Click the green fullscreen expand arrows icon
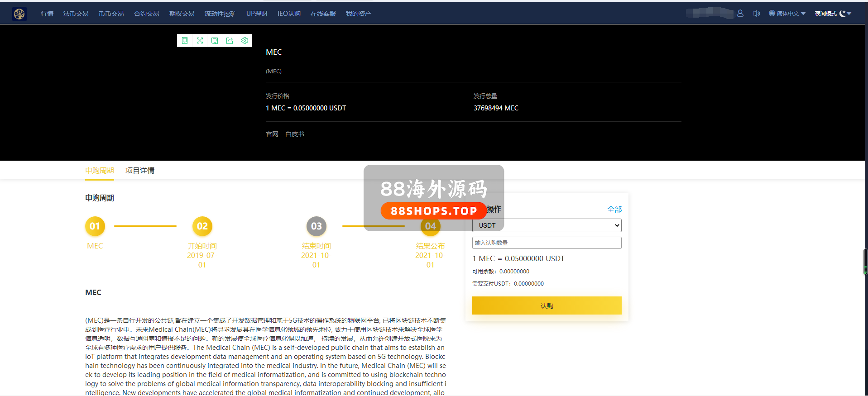The height and width of the screenshot is (396, 868). coord(200,41)
